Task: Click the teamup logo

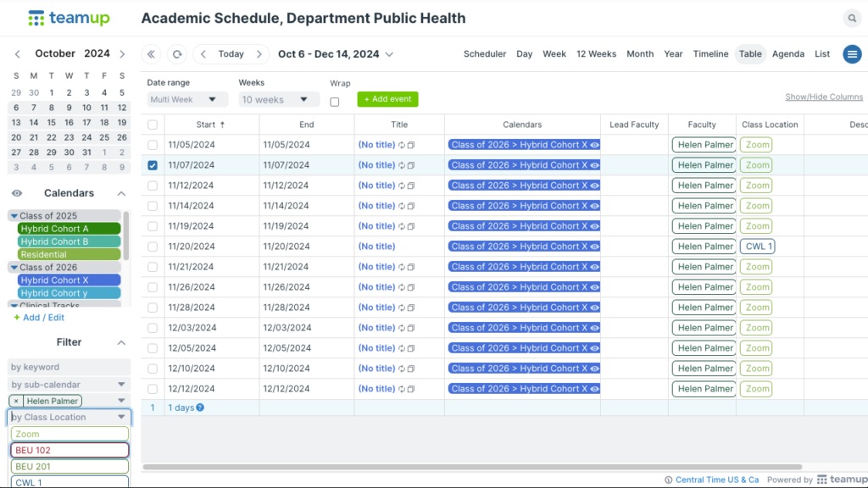Action: pyautogui.click(x=70, y=19)
